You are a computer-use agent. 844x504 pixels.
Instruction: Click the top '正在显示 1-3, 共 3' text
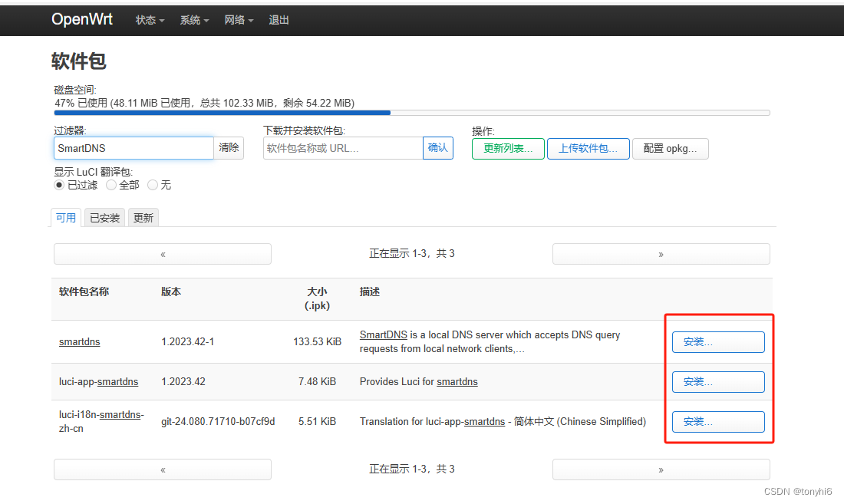[x=412, y=253]
